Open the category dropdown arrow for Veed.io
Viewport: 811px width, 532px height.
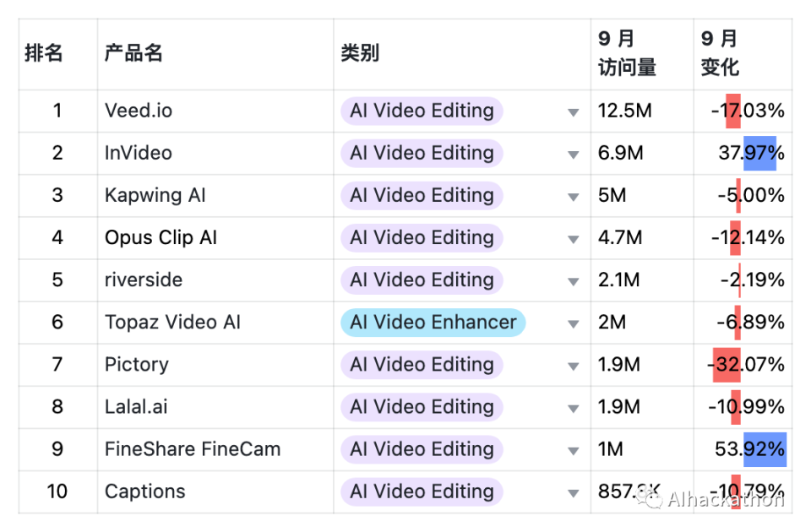[x=574, y=112]
